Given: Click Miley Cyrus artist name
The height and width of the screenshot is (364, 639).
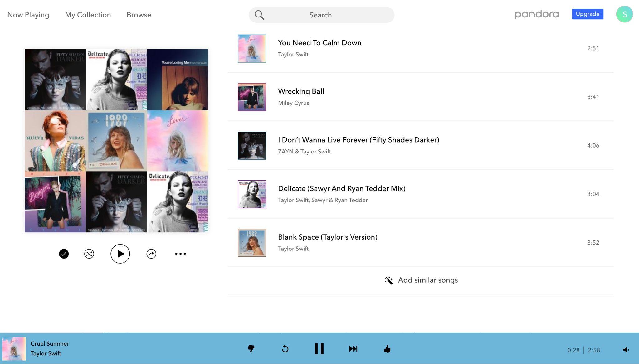Looking at the screenshot, I should tap(294, 103).
